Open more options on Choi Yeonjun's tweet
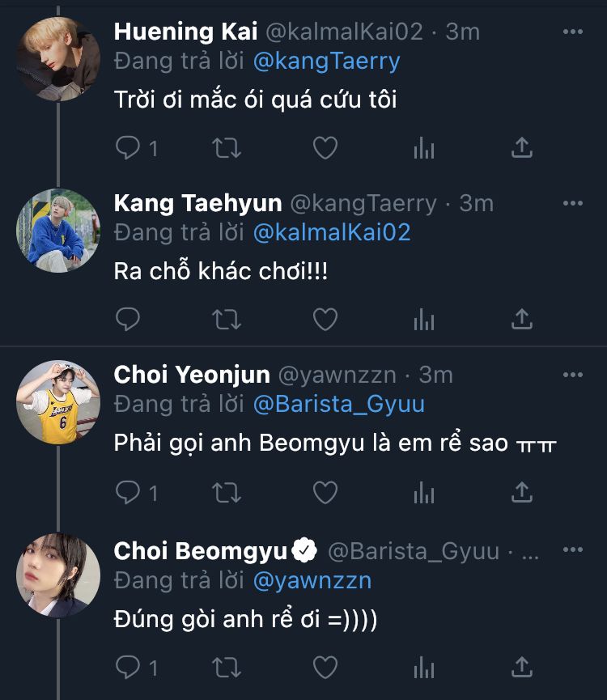Screen dimensions: 607x700 [572, 375]
